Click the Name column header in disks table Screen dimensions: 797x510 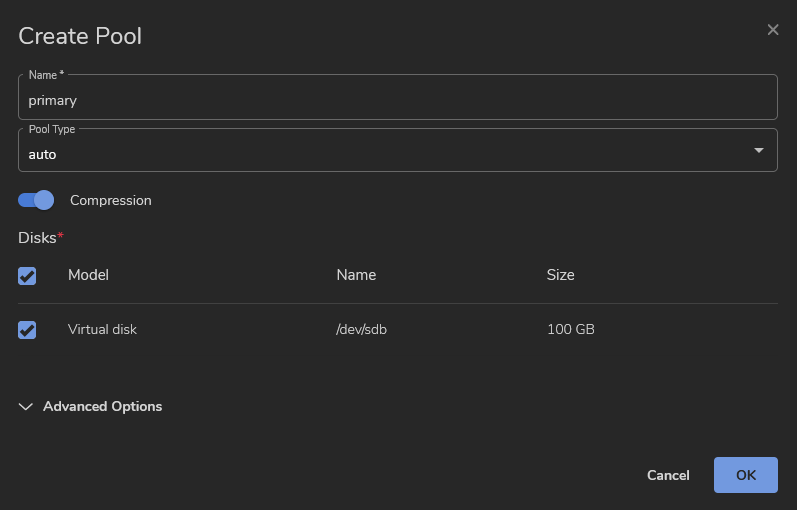(356, 275)
